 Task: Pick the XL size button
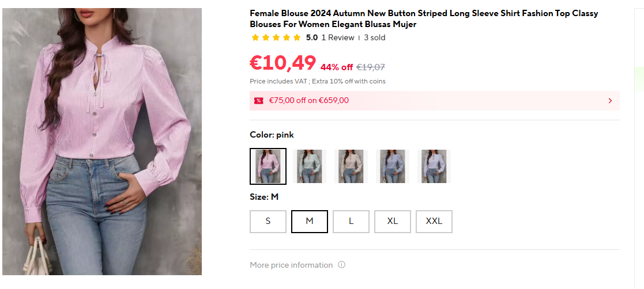(393, 221)
